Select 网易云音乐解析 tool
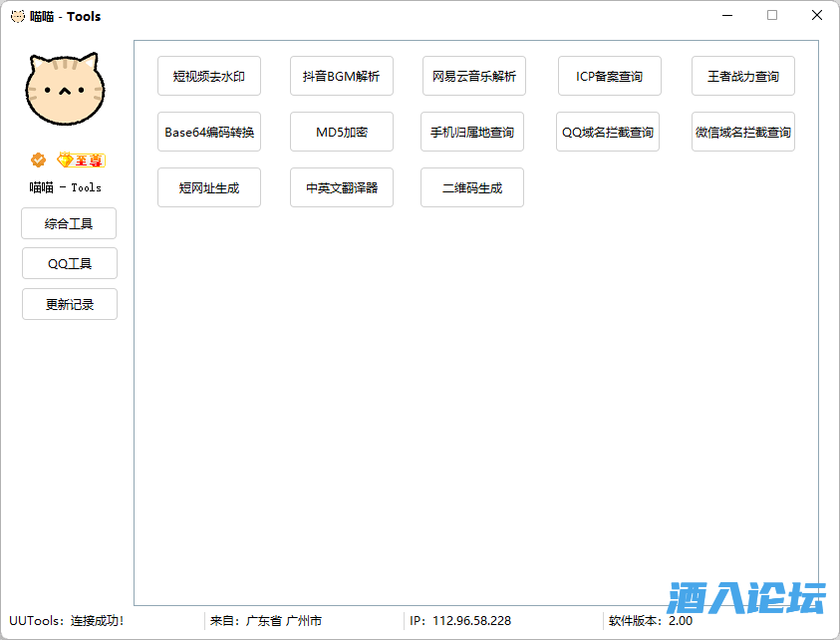The height and width of the screenshot is (640, 840). click(x=474, y=76)
